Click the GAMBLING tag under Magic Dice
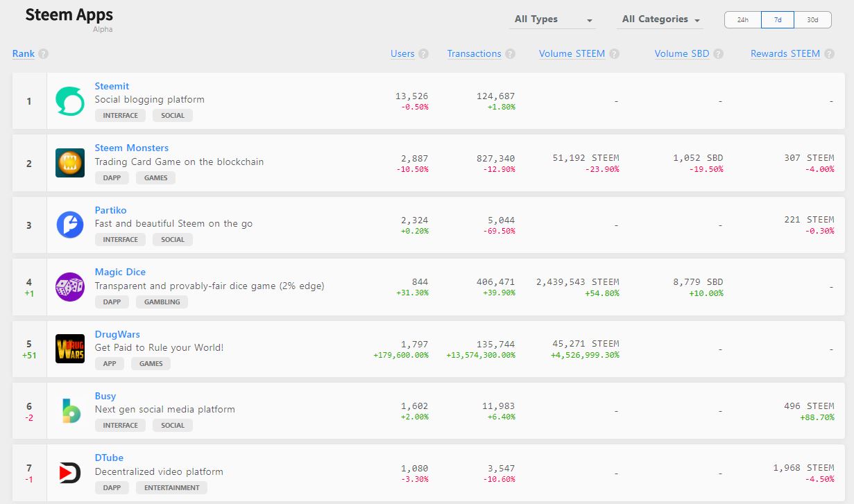This screenshot has width=854, height=504. click(x=162, y=302)
